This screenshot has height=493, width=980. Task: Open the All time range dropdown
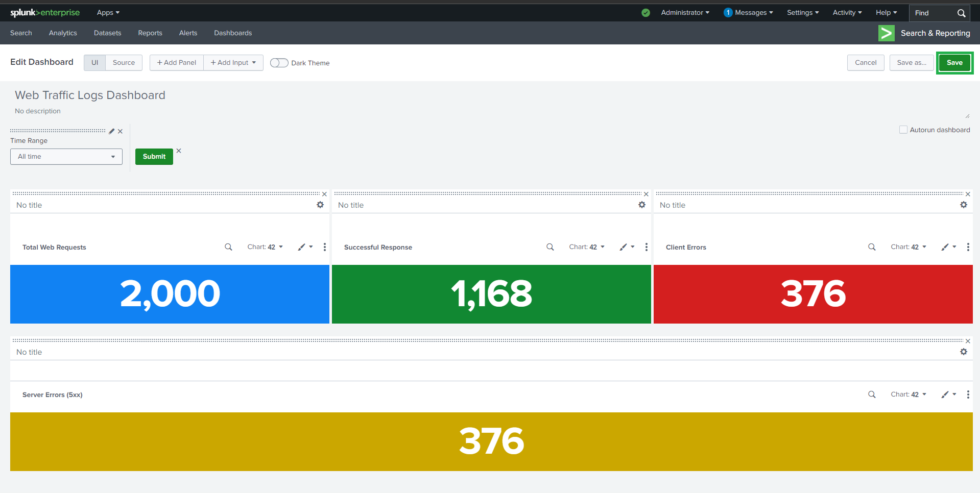[x=66, y=157]
